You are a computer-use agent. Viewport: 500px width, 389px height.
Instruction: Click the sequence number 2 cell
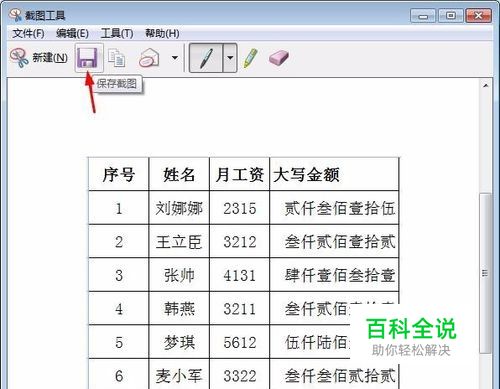[x=119, y=242]
